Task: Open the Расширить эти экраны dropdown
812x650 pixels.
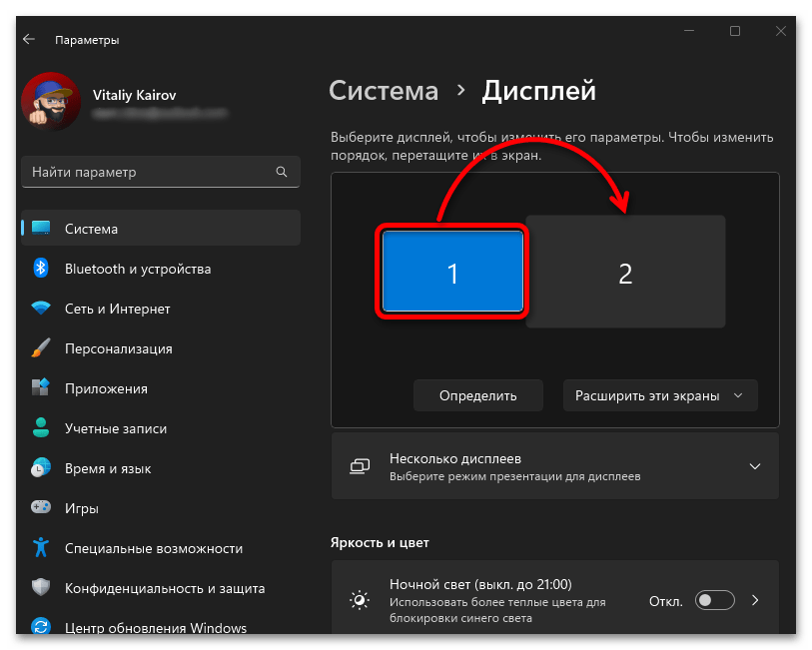Action: (x=659, y=395)
